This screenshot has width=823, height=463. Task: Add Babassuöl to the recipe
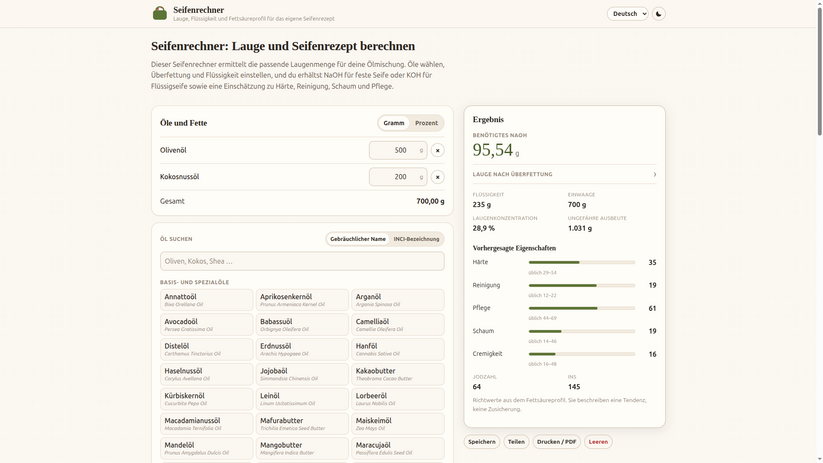[302, 324]
